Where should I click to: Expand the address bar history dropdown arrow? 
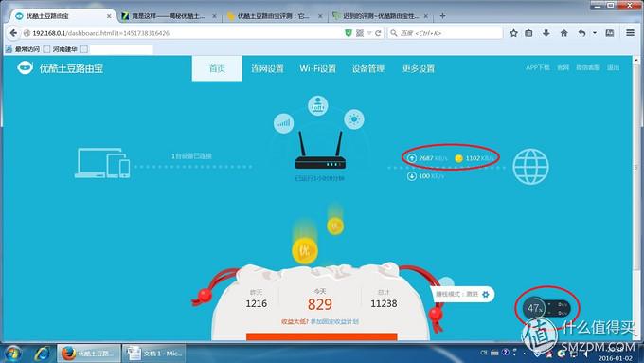[369, 33]
